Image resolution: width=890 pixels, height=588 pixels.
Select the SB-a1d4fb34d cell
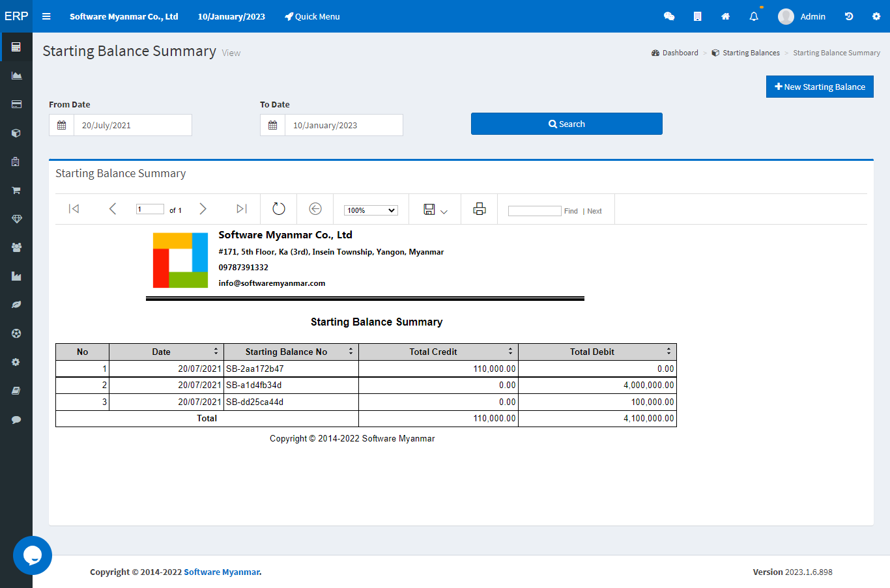(x=291, y=385)
